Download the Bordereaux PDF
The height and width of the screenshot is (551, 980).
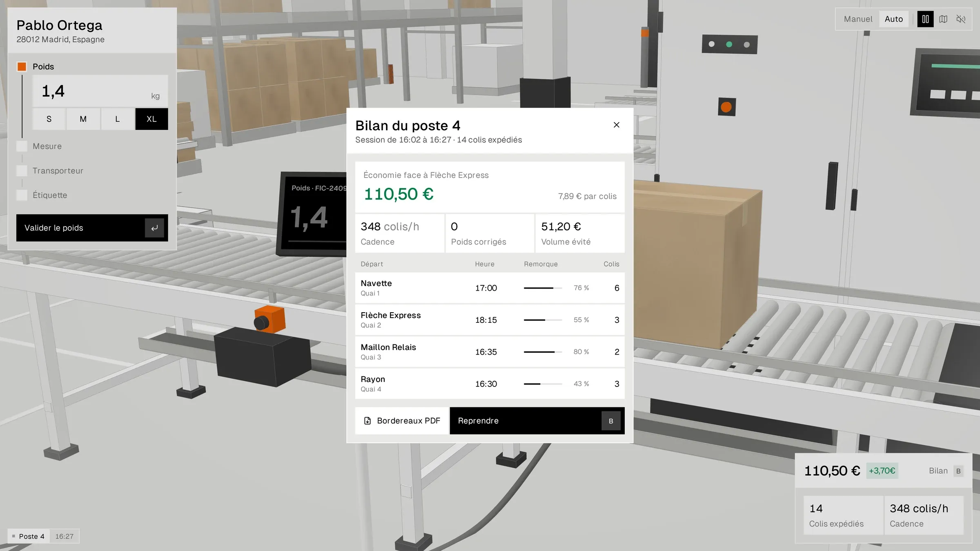pos(402,421)
